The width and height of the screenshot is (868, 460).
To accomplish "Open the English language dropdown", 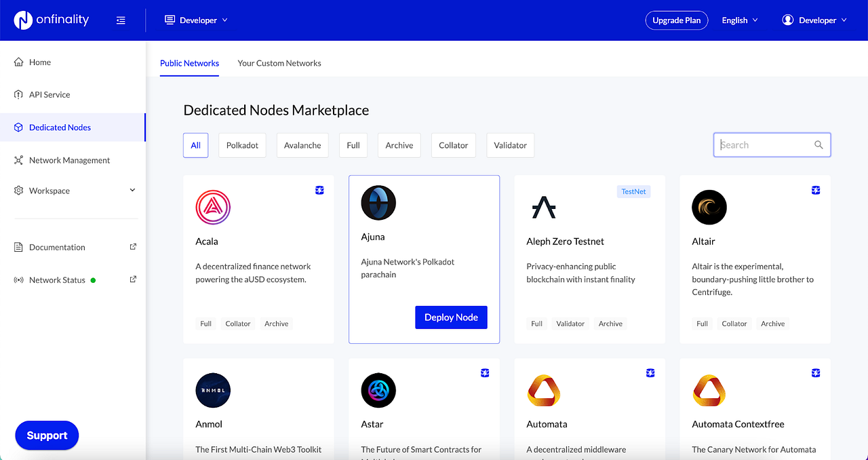I will point(740,20).
